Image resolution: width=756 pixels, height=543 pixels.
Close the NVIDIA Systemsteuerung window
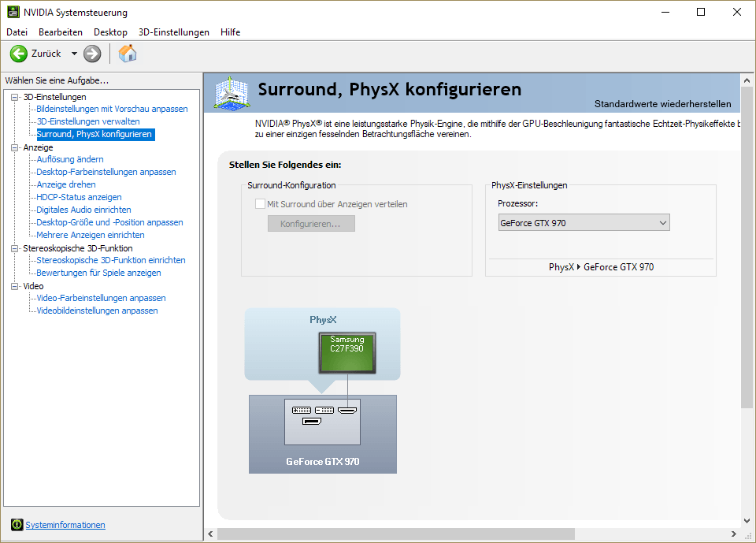tap(737, 12)
